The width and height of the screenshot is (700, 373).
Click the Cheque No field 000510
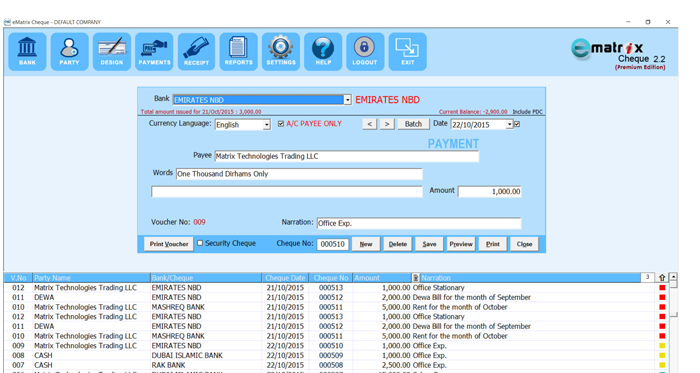(x=333, y=244)
